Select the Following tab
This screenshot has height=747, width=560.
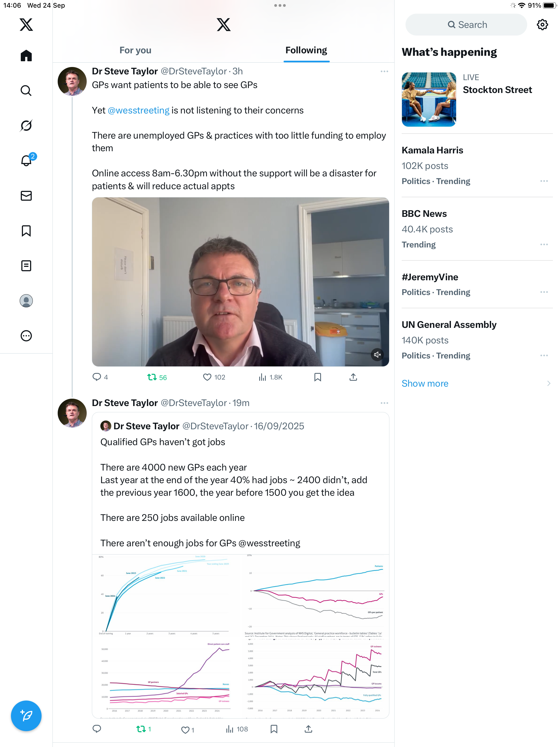point(306,50)
